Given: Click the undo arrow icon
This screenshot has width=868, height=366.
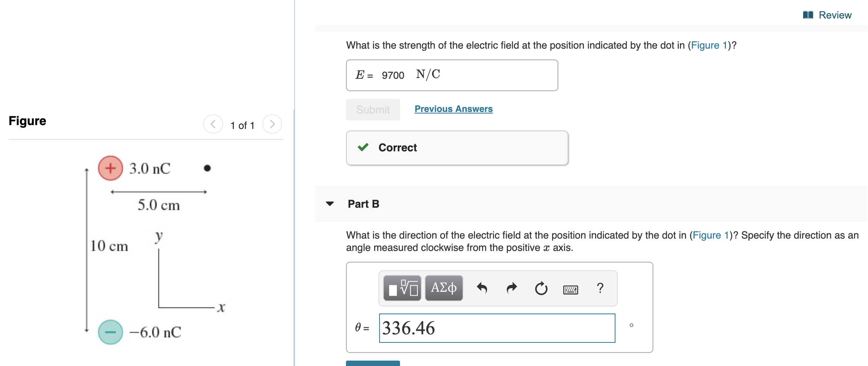Looking at the screenshot, I should tap(482, 288).
